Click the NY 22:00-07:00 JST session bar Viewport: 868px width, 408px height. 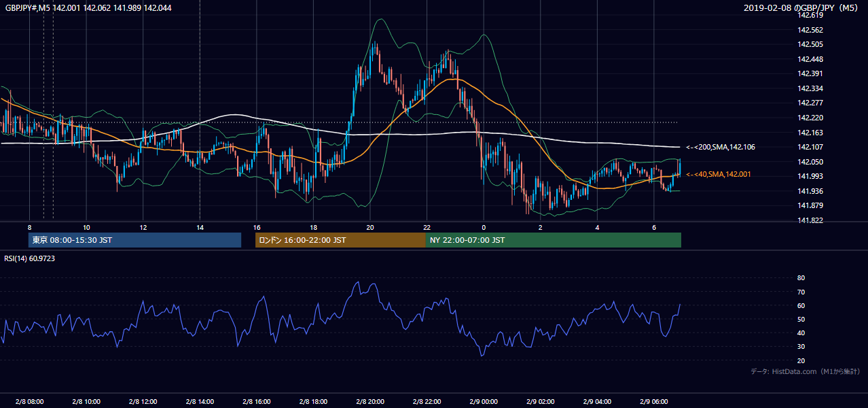554,240
